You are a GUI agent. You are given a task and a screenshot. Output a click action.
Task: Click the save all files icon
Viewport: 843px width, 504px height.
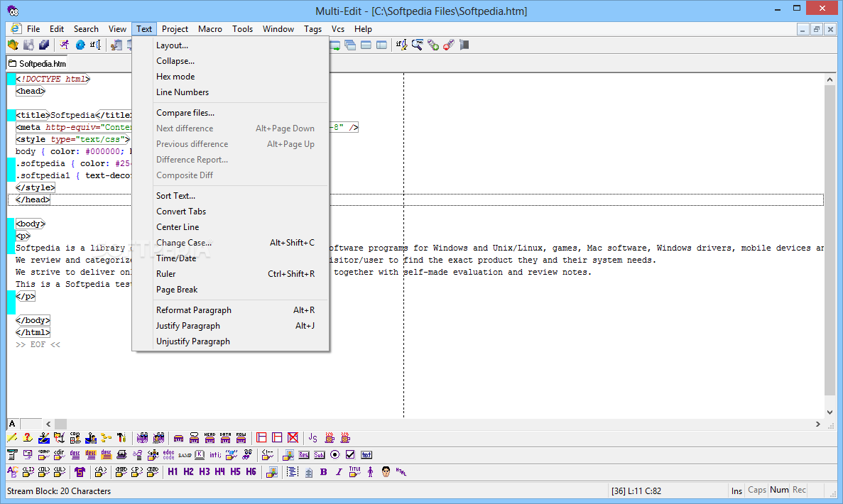[x=44, y=45]
